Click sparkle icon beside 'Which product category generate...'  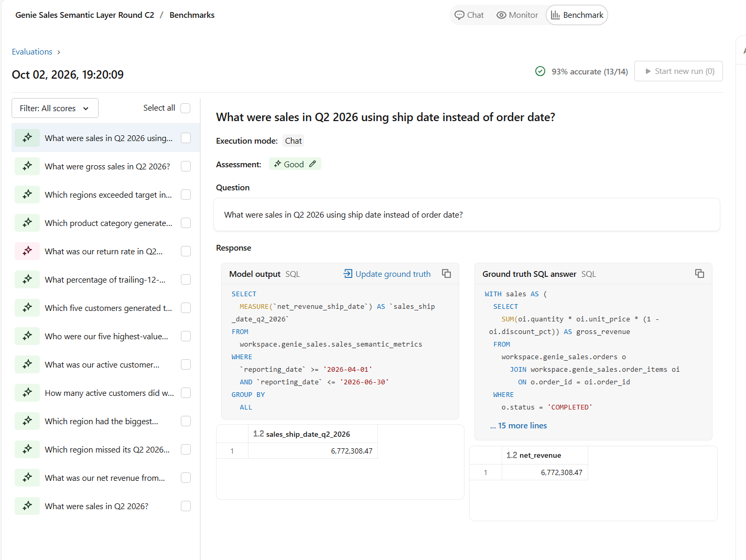(x=27, y=223)
